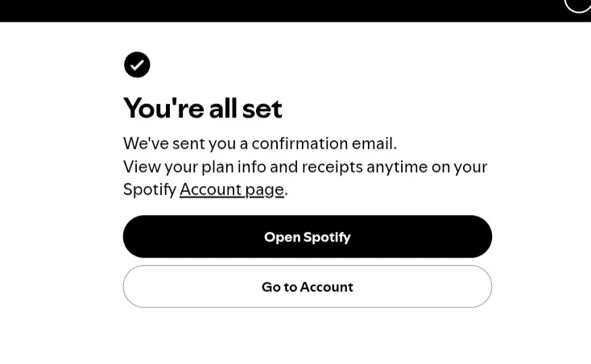Click the black checkmark success icon

(137, 64)
